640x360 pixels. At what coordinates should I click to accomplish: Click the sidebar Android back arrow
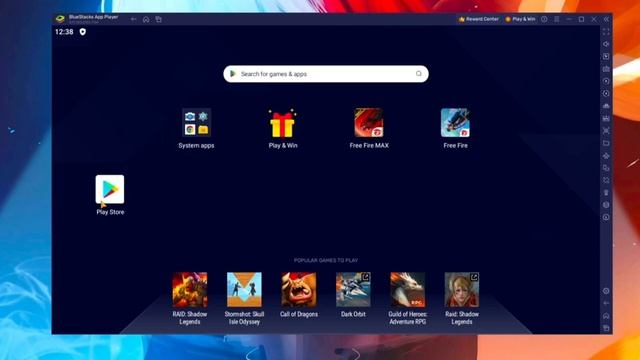point(606,303)
